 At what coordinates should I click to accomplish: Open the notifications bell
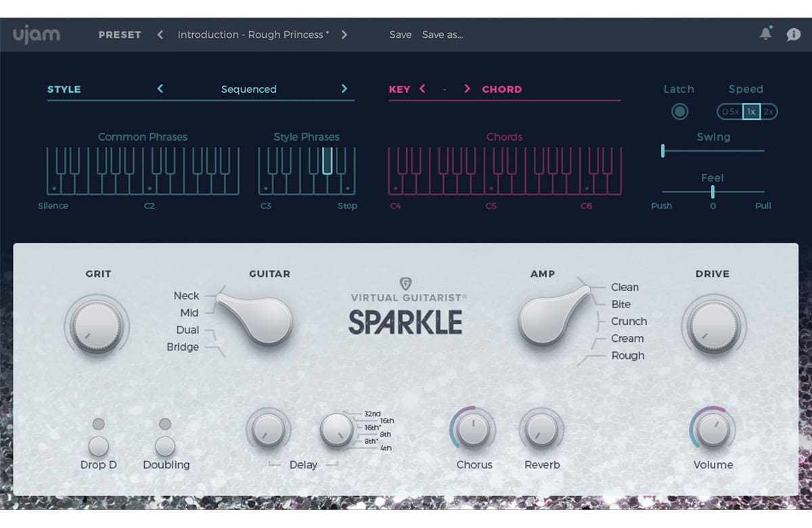pyautogui.click(x=766, y=34)
